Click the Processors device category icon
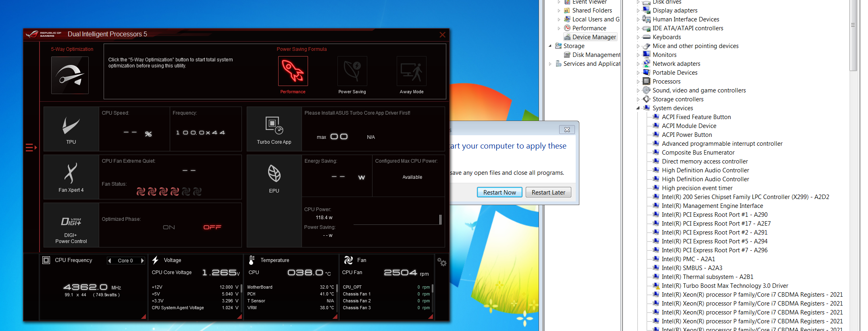The width and height of the screenshot is (868, 331). click(647, 82)
